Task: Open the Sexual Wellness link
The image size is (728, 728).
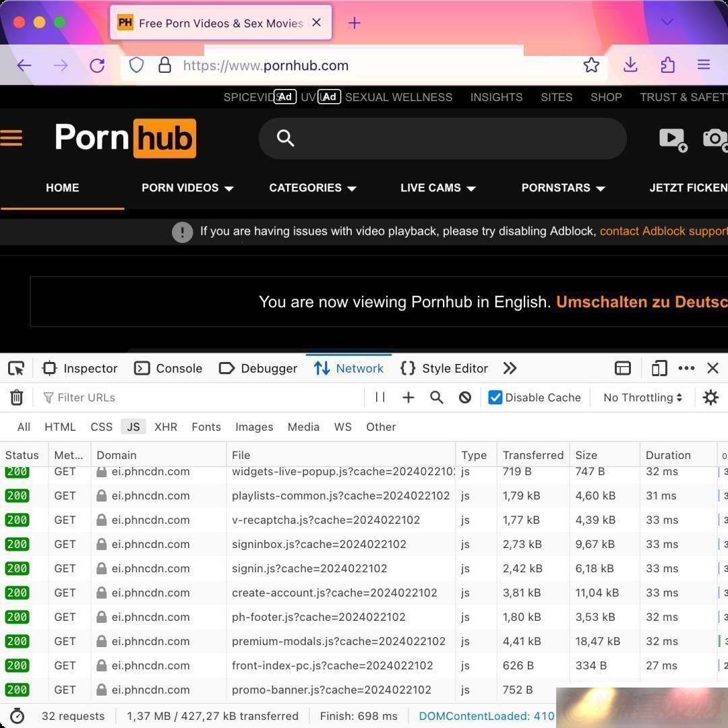Action: coord(398,97)
